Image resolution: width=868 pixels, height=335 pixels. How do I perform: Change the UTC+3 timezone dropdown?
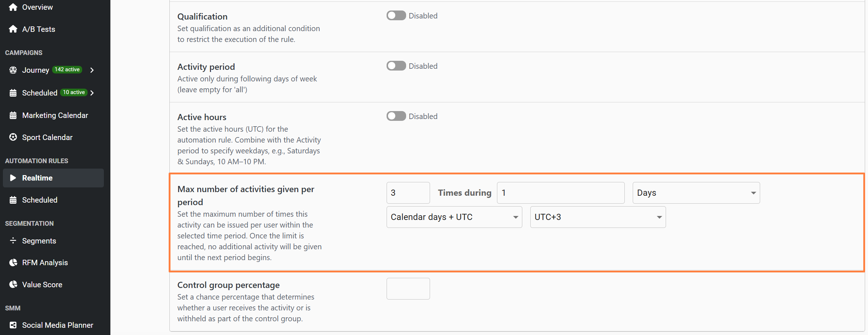pos(598,217)
